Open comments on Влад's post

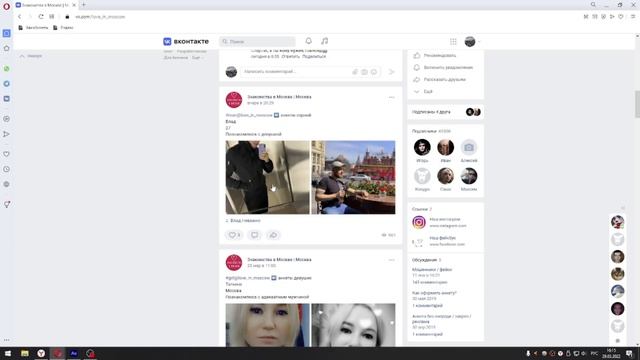[x=254, y=235]
